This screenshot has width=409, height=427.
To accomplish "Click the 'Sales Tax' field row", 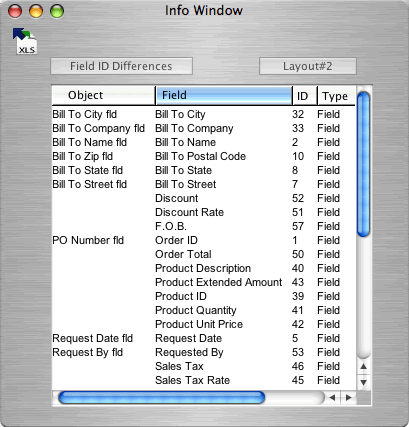I will pos(179,366).
